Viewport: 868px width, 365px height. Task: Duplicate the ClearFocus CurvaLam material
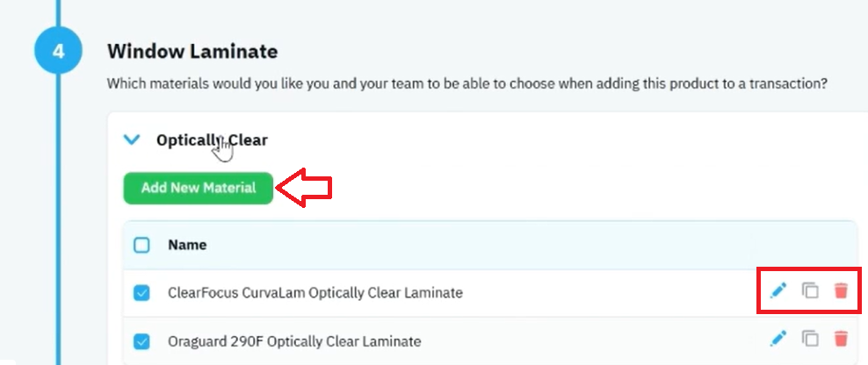click(810, 290)
